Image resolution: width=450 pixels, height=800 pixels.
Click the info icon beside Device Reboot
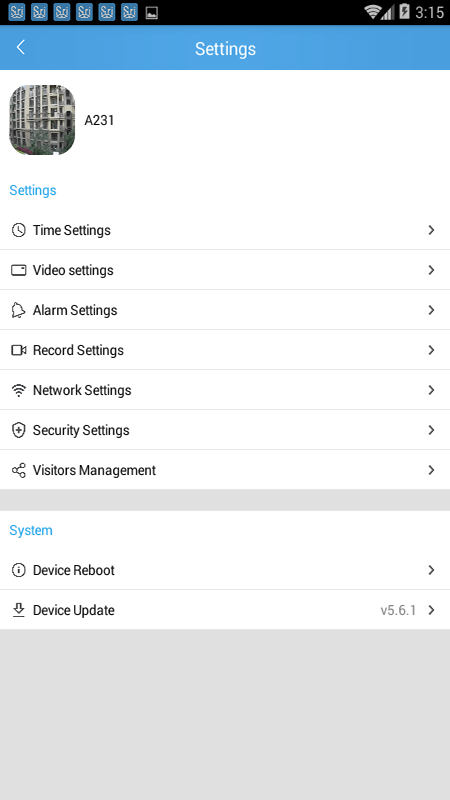pyautogui.click(x=18, y=570)
